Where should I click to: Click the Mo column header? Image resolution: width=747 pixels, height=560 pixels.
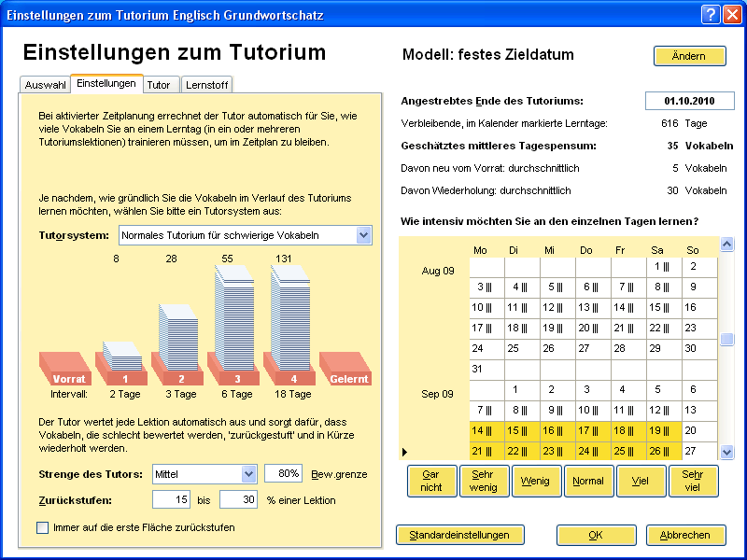(480, 250)
